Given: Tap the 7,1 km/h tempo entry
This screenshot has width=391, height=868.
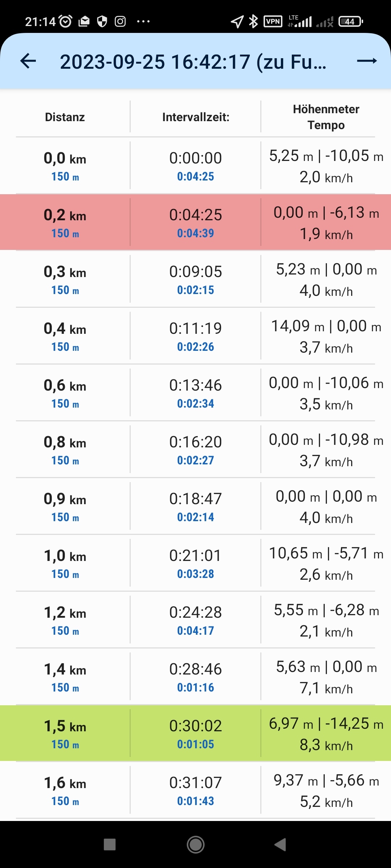Looking at the screenshot, I should 326,688.
